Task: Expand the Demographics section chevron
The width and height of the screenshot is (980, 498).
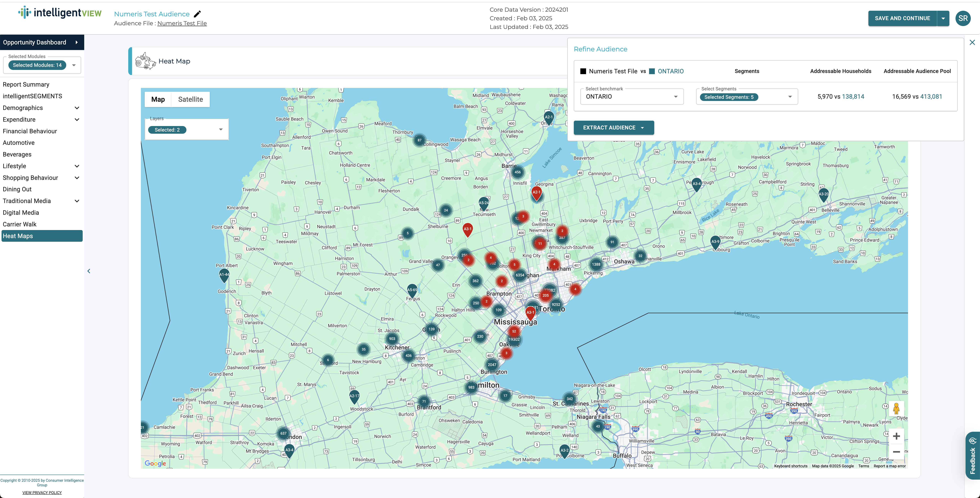Action: pos(77,108)
